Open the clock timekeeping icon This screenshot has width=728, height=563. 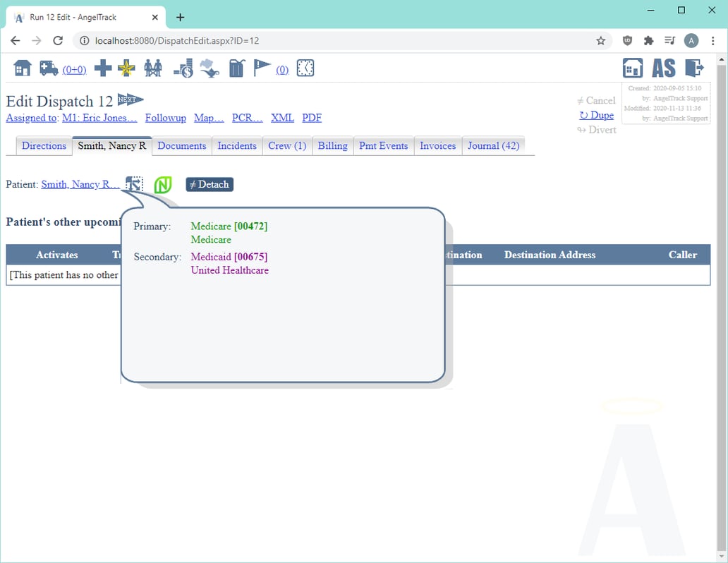[304, 68]
